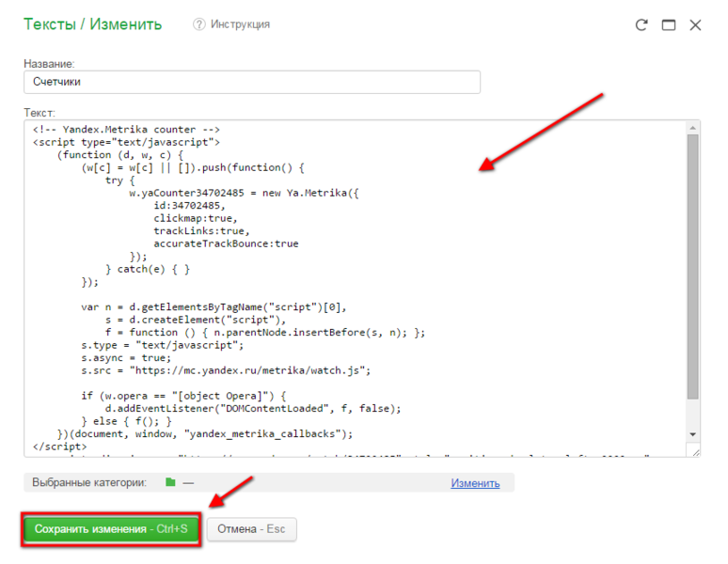The width and height of the screenshot is (728, 564).
Task: Click the vertical scrollbar thumb
Action: (x=692, y=267)
